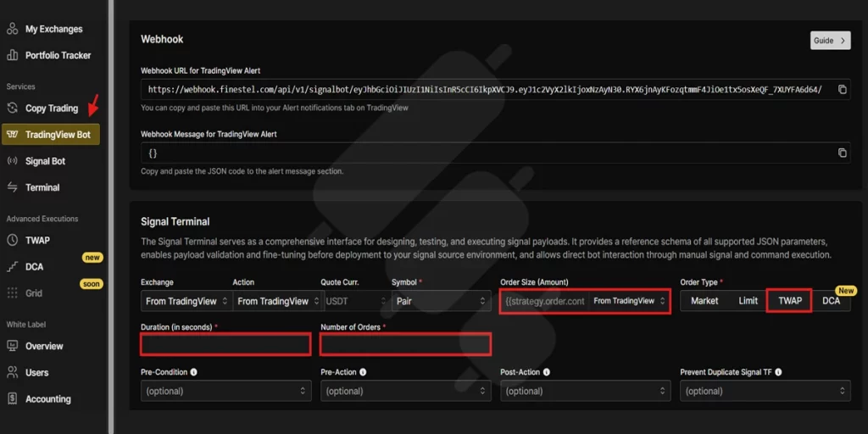Click info icon beside Post-Action
The height and width of the screenshot is (434, 868).
[x=546, y=373]
